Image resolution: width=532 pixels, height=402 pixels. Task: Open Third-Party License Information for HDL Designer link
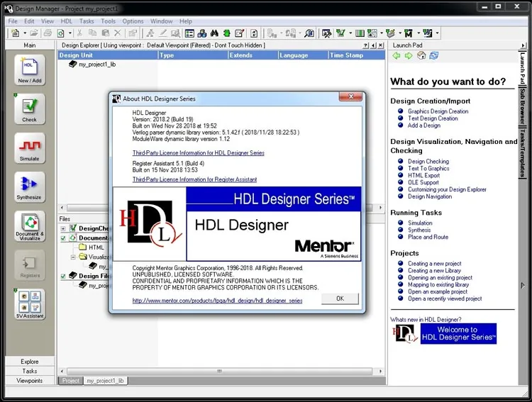(x=199, y=153)
